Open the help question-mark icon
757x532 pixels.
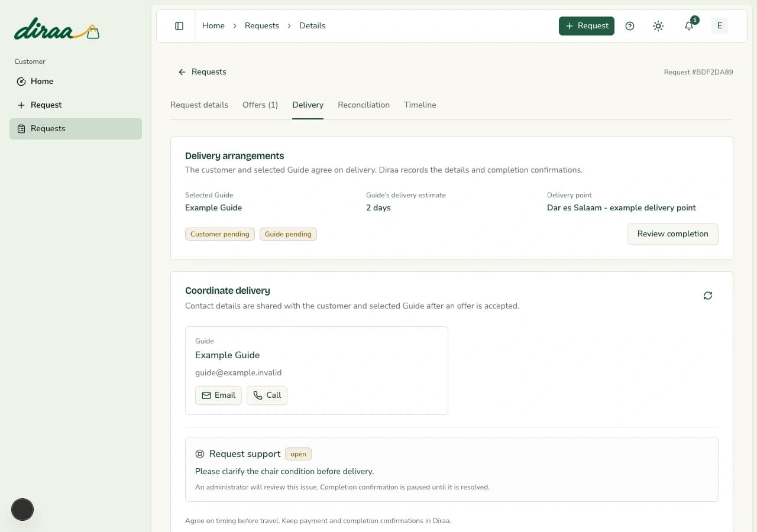click(630, 26)
